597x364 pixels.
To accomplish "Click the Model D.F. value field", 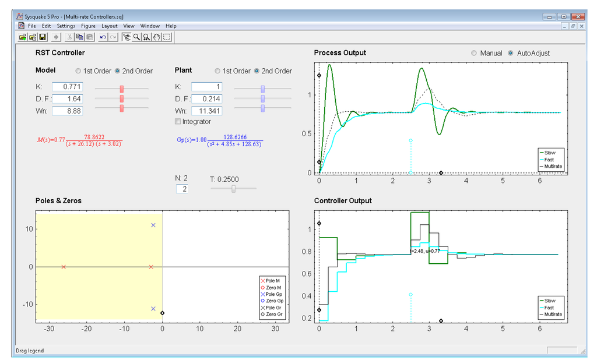I will (x=68, y=99).
